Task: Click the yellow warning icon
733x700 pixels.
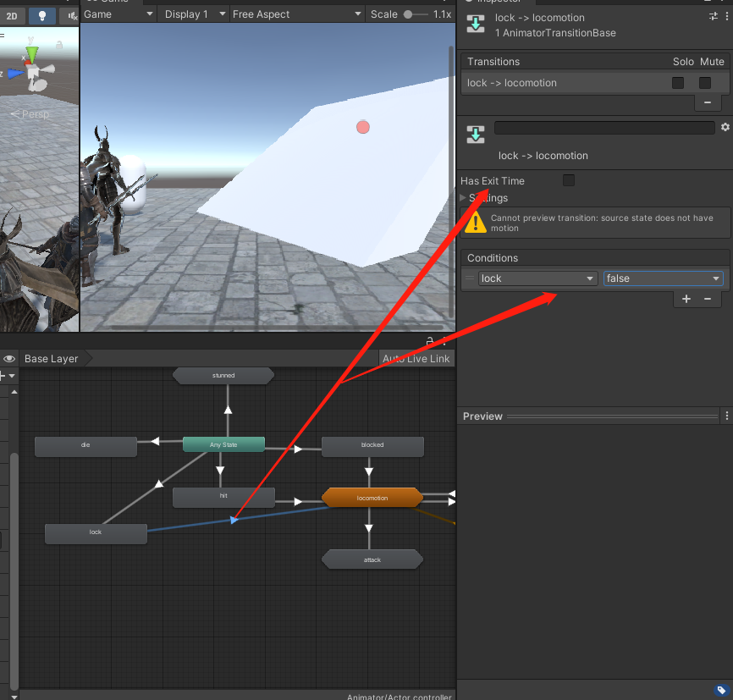Action: [x=476, y=223]
